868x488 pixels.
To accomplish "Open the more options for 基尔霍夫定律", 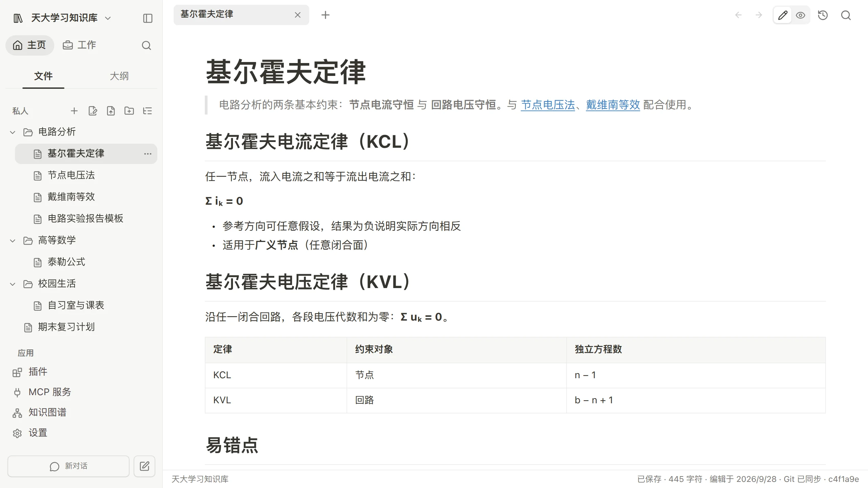I will pyautogui.click(x=148, y=154).
